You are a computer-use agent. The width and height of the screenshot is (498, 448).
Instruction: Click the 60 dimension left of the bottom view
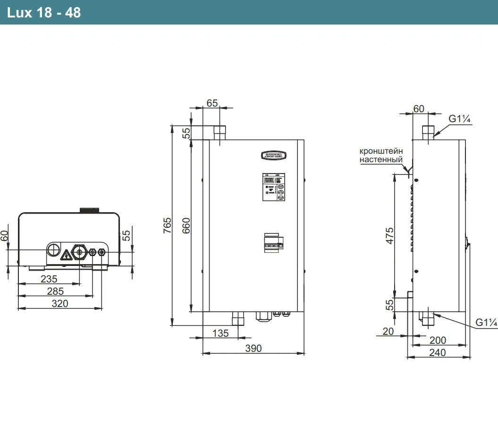[4, 236]
